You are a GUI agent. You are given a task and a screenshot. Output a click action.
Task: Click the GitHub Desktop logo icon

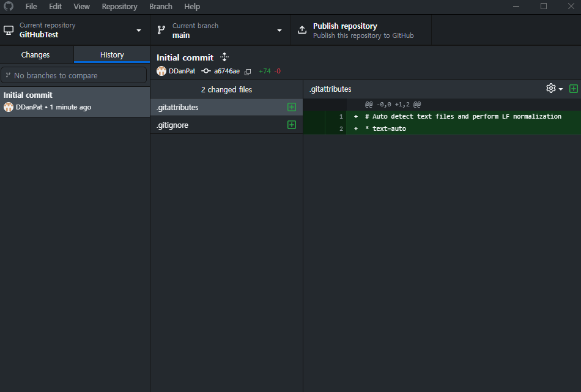(x=8, y=6)
